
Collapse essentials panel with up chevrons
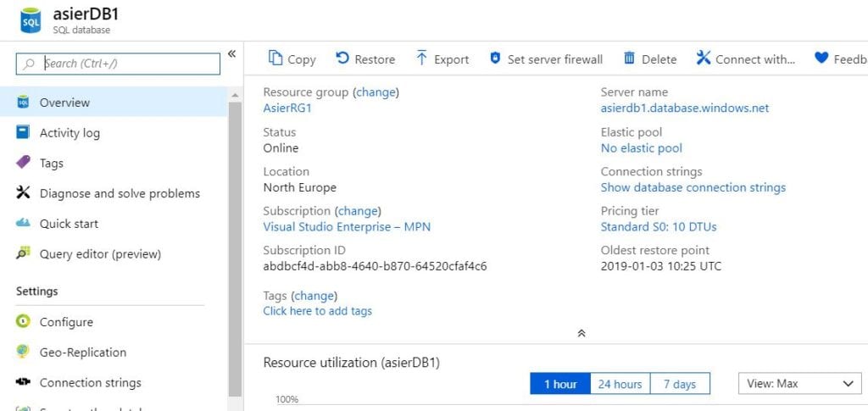tap(581, 334)
